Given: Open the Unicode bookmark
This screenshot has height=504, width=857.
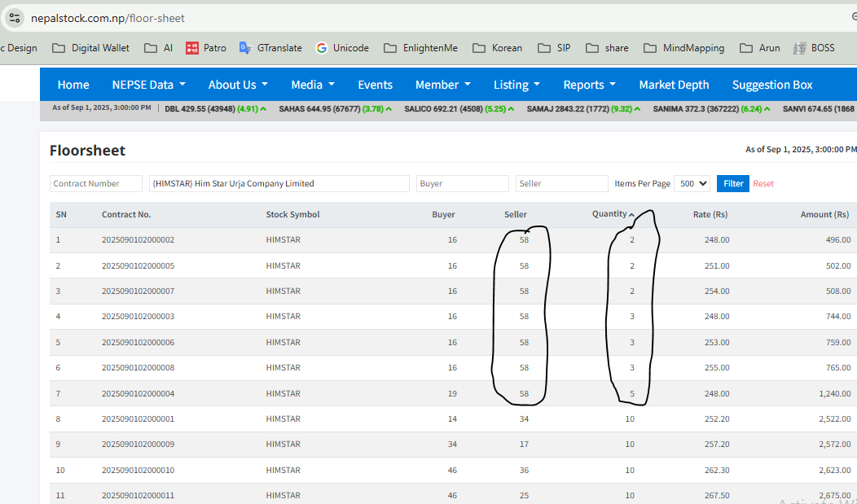Looking at the screenshot, I should [x=343, y=48].
